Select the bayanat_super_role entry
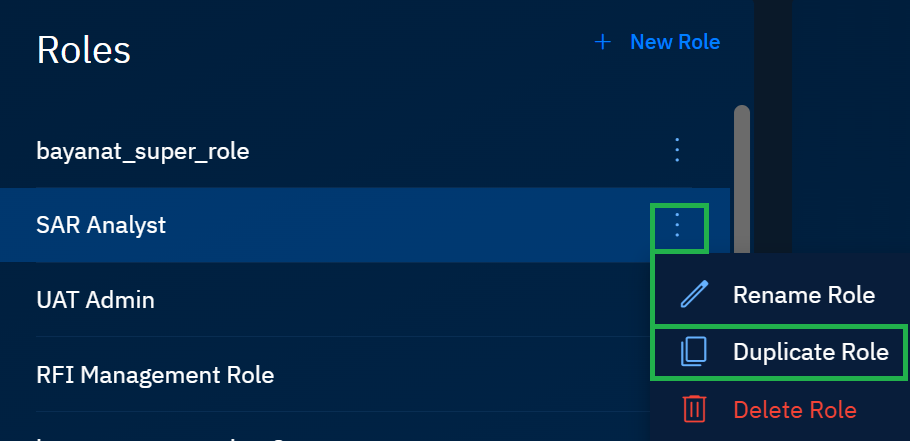Screen dimensions: 910x441 [143, 152]
